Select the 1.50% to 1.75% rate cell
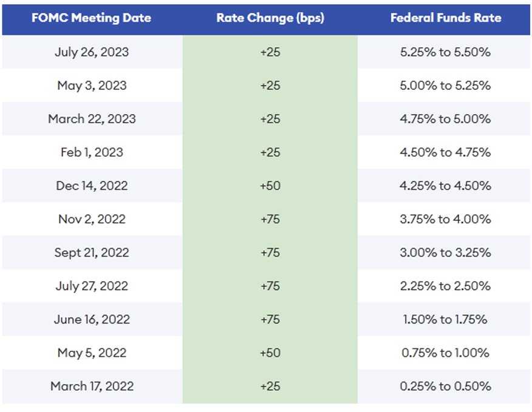The width and height of the screenshot is (532, 412). coord(445,319)
